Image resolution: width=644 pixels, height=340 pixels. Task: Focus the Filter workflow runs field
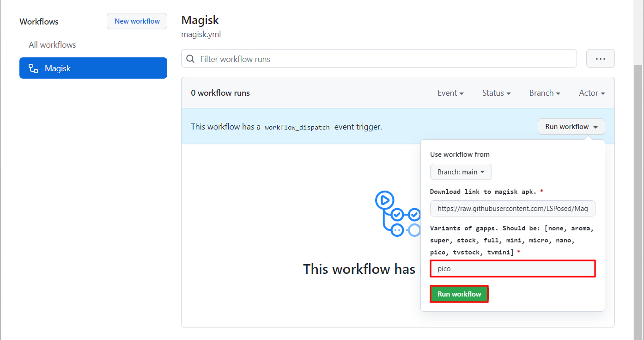coord(379,59)
